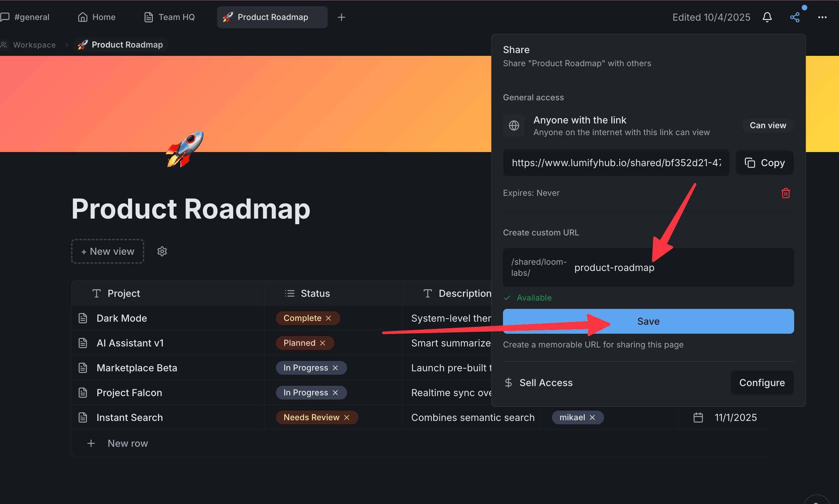The width and height of the screenshot is (839, 504).
Task: Open the notifications bell
Action: (x=767, y=17)
